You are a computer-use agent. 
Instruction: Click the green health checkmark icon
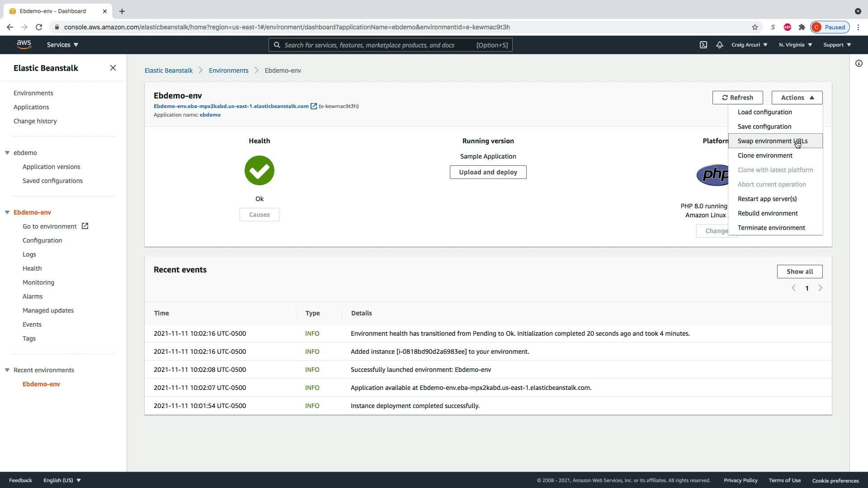(259, 170)
